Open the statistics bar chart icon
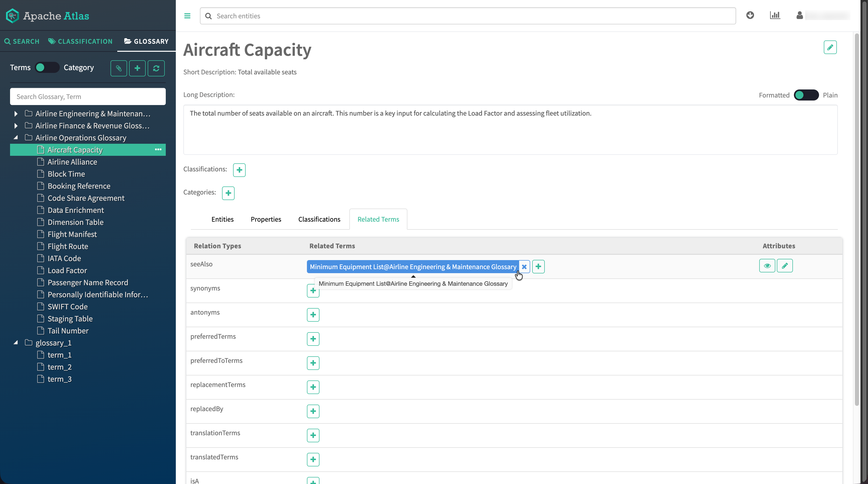Image resolution: width=868 pixels, height=484 pixels. pos(775,16)
